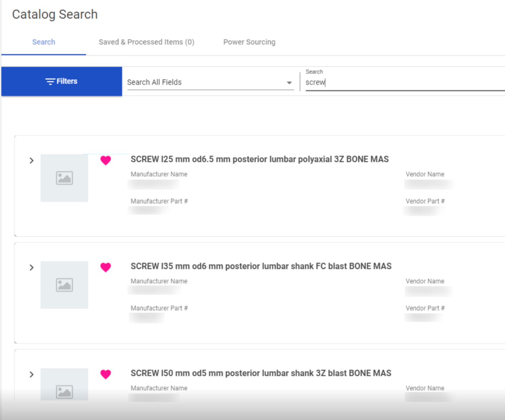Click image thumbnail of SCREW l25 mm item
This screenshot has height=420, width=505.
64,178
